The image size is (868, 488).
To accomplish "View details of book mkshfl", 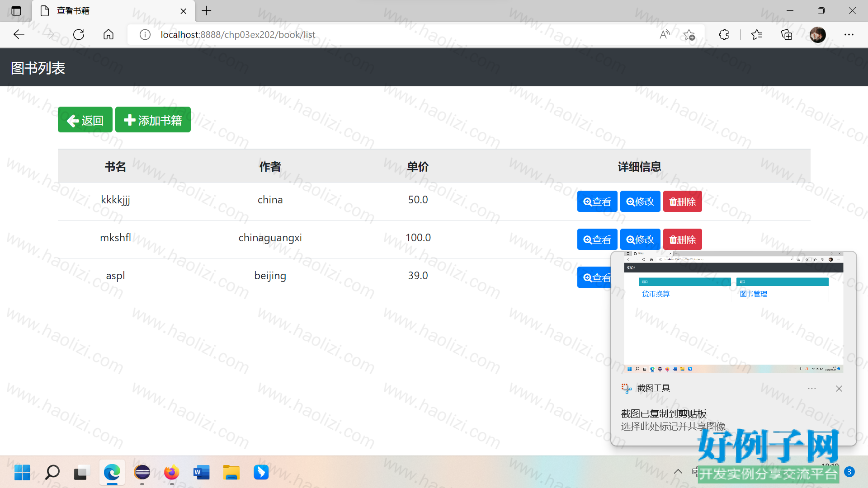I will pos(597,239).
